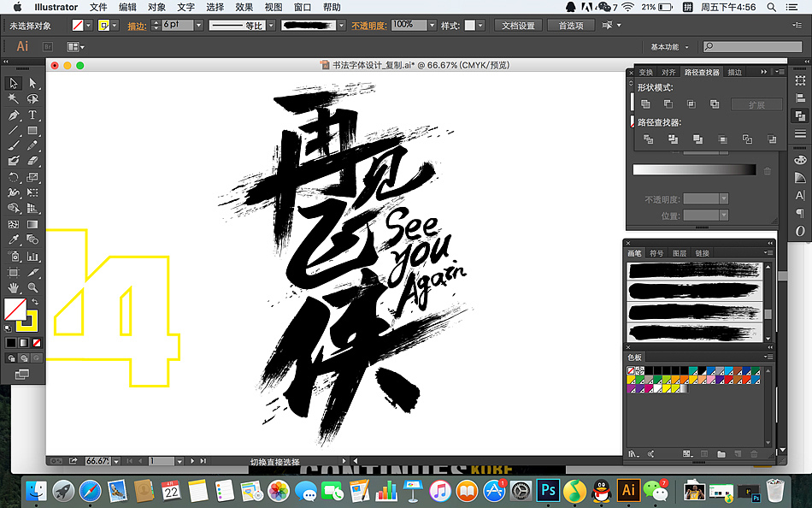The image size is (812, 508).
Task: Open the 100% opacity dropdown
Action: [432, 25]
